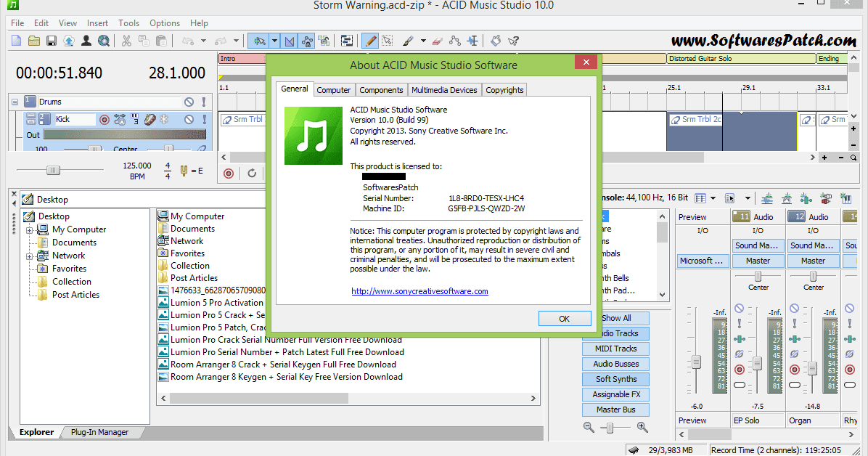Switch to the Computer tab in About dialog
Image resolution: width=868 pixels, height=456 pixels.
(333, 90)
